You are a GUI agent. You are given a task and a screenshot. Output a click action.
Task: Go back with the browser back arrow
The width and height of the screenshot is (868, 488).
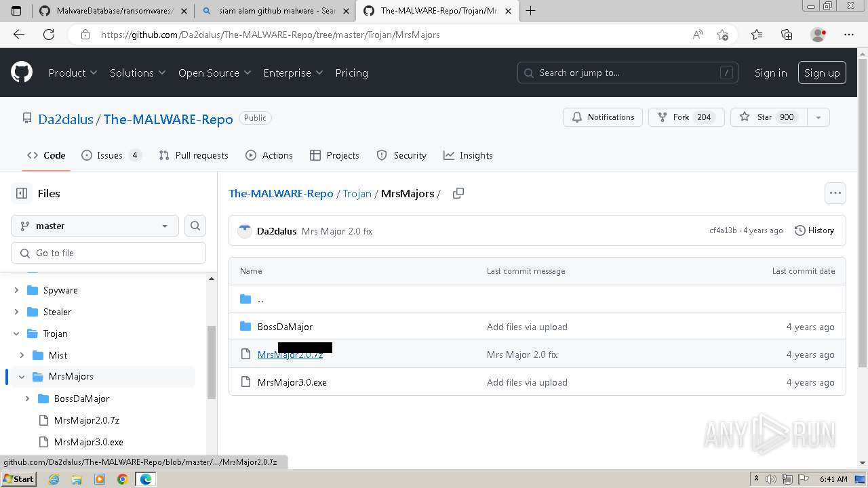click(19, 35)
